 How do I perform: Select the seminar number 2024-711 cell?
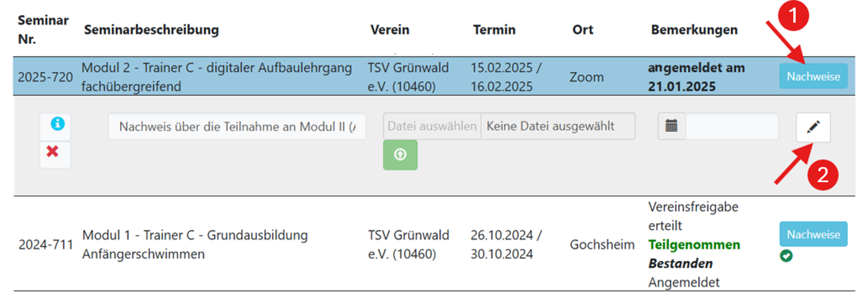pyautogui.click(x=45, y=245)
